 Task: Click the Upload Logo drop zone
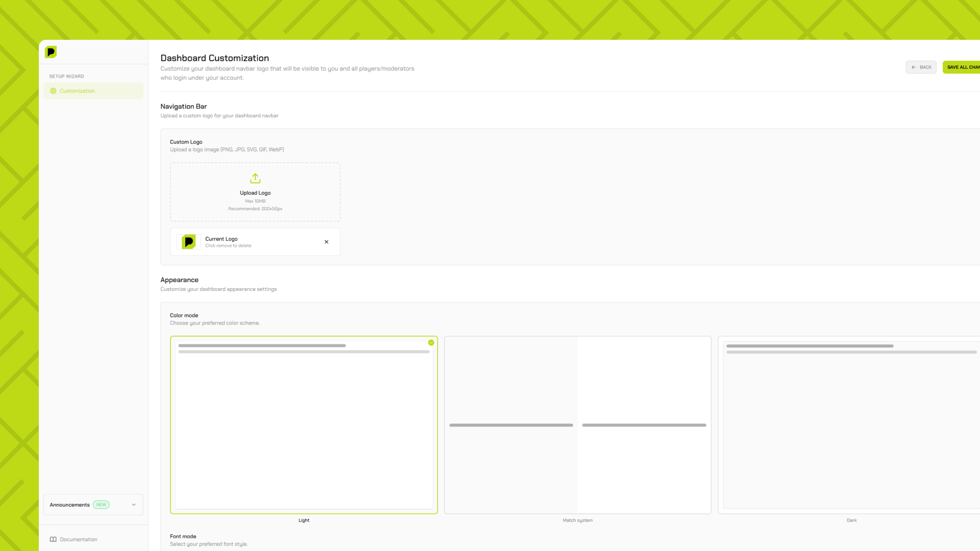click(255, 192)
